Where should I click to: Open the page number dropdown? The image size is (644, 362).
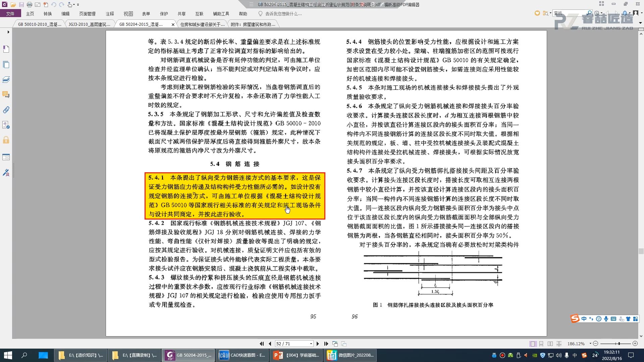pos(310,344)
